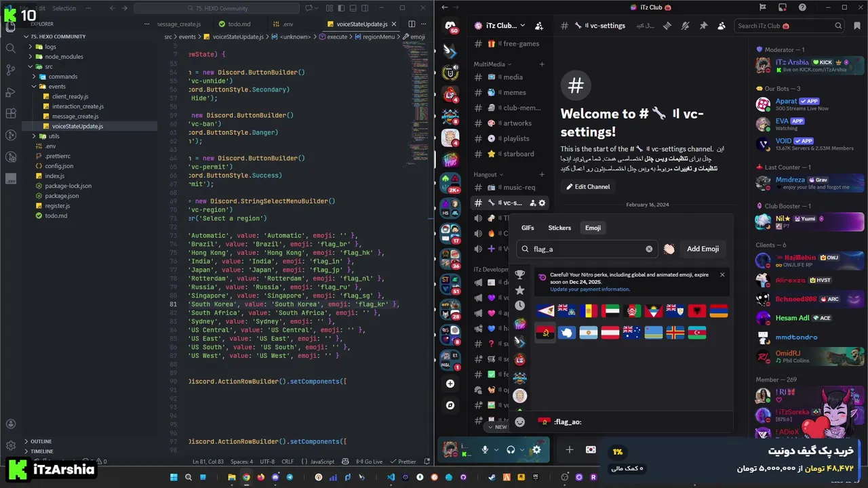
Task: Toggle microphone mute in Discord
Action: click(485, 449)
